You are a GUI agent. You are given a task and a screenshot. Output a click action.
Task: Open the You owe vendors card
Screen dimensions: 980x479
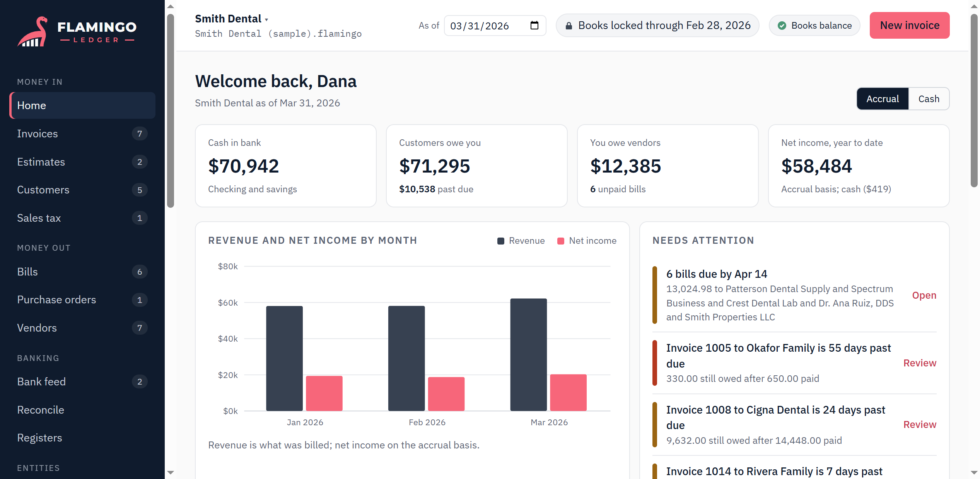[668, 166]
